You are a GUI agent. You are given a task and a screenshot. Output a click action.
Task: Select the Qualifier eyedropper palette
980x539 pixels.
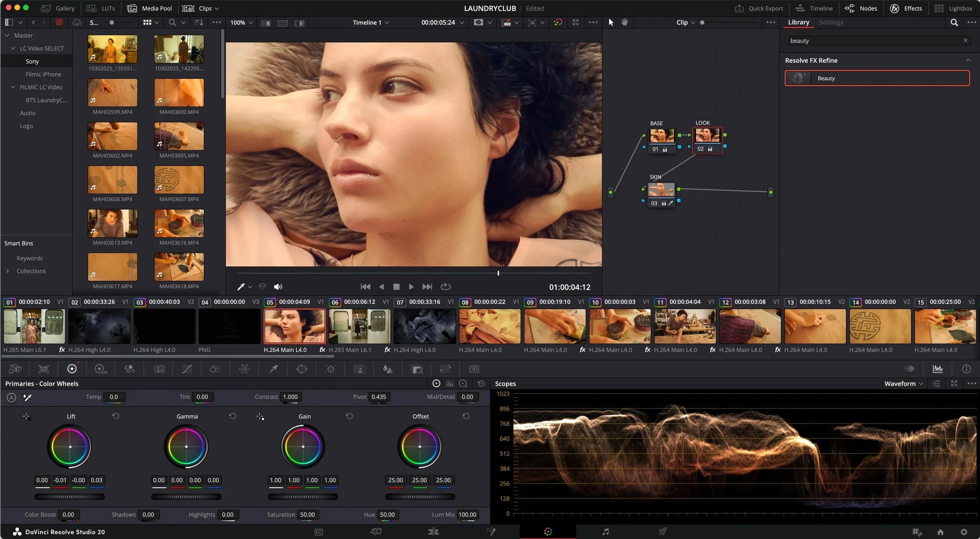click(273, 369)
